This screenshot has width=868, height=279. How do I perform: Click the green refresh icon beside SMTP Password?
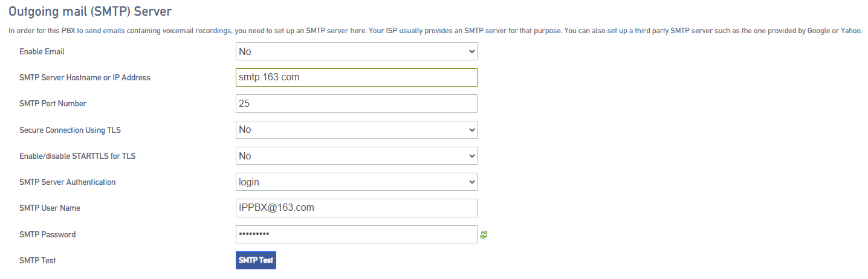tap(484, 234)
